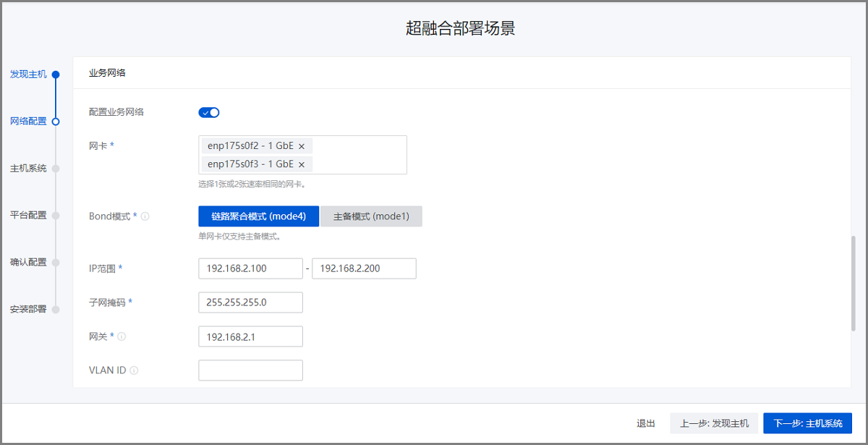Go to 确认配置 step in sidebar
This screenshot has width=868, height=445.
[x=28, y=262]
